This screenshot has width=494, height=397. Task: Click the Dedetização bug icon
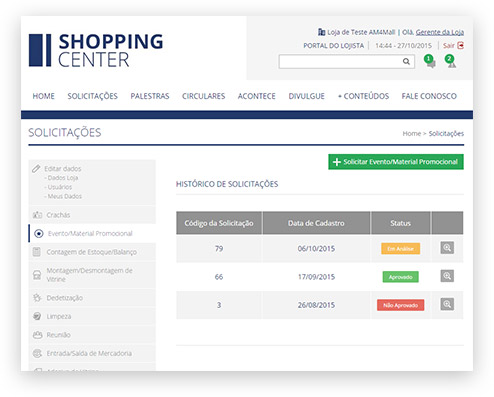(37, 298)
